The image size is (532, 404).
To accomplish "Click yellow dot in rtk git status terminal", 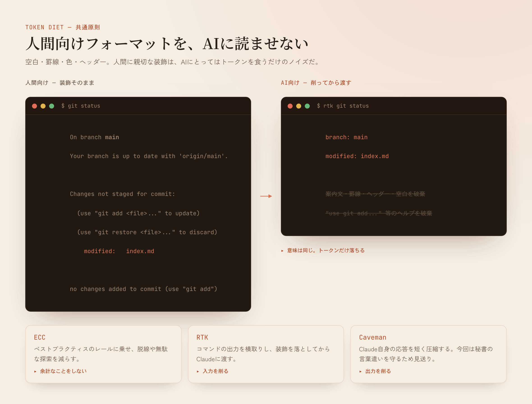I will tap(299, 106).
